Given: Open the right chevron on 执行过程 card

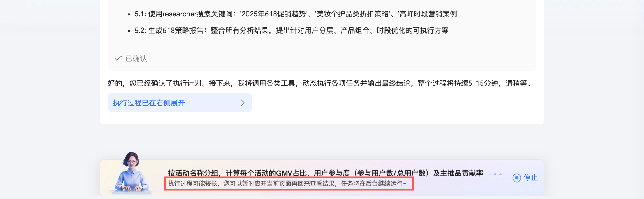Looking at the screenshot, I should (243, 103).
